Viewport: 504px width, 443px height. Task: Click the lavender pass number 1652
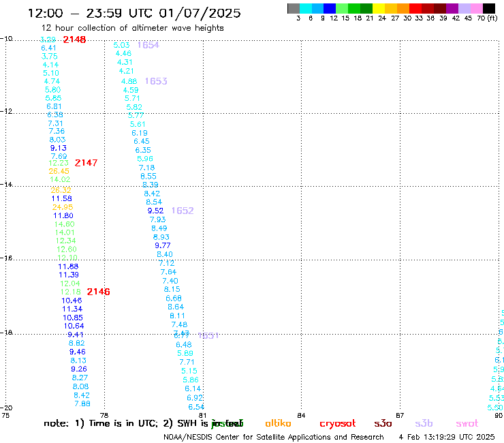[x=183, y=211]
